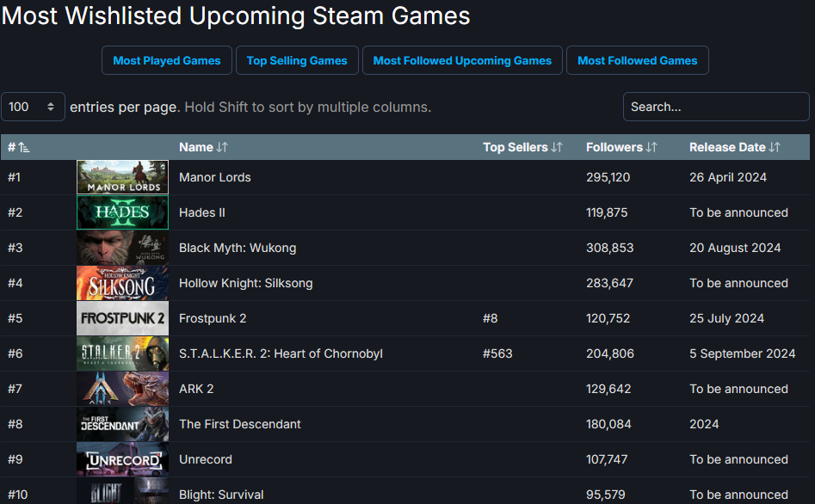Select release date 25 July 2024
The height and width of the screenshot is (504, 815).
click(x=726, y=318)
